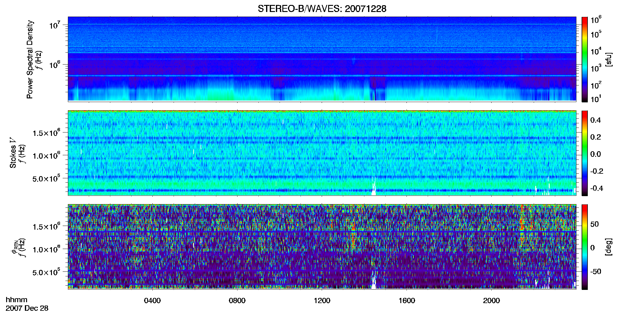Click the -0.4 label on the Stokes V colorbar
Image resolution: width=644 pixels, height=332 pixels.
(x=597, y=188)
